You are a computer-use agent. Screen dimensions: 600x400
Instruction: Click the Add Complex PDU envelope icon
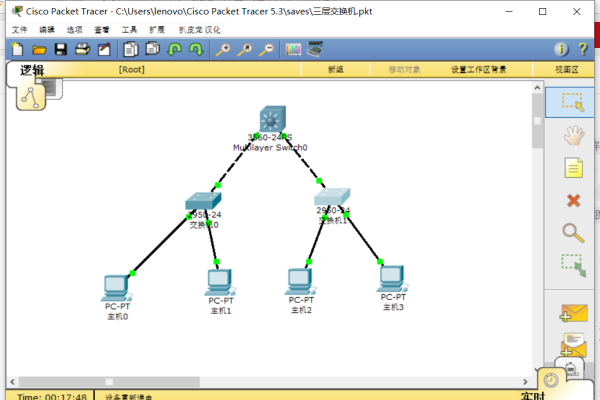point(573,344)
